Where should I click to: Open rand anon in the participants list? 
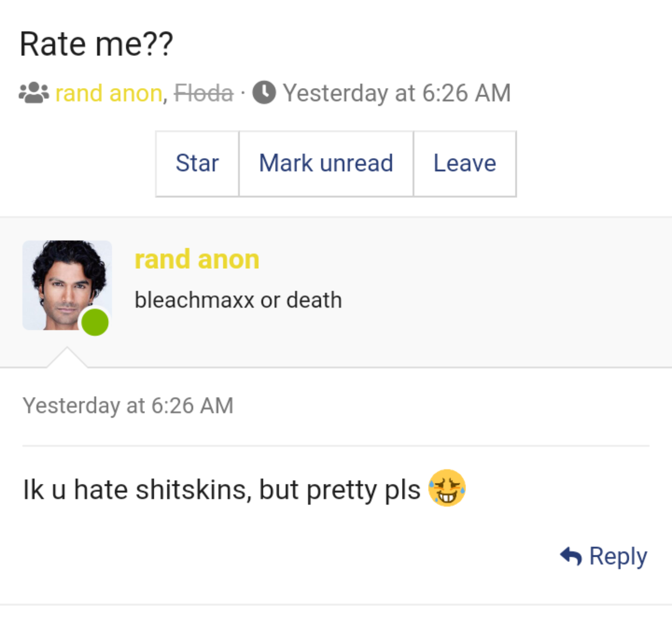109,93
